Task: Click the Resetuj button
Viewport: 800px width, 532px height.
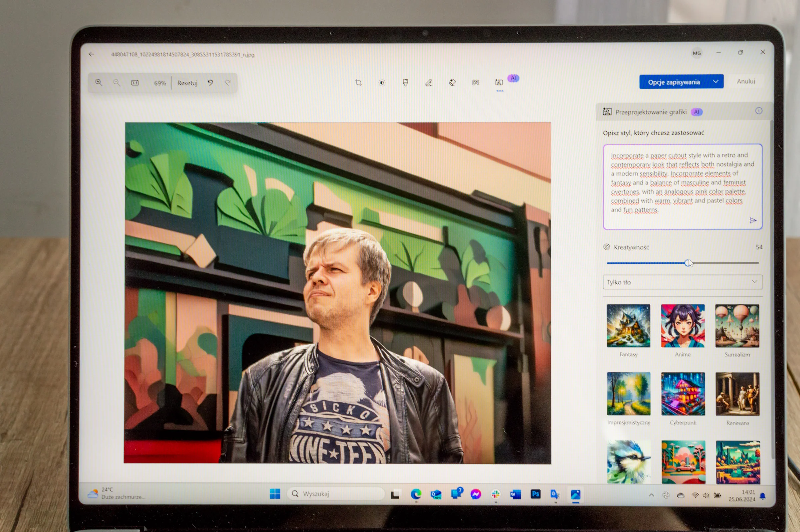Action: click(187, 83)
